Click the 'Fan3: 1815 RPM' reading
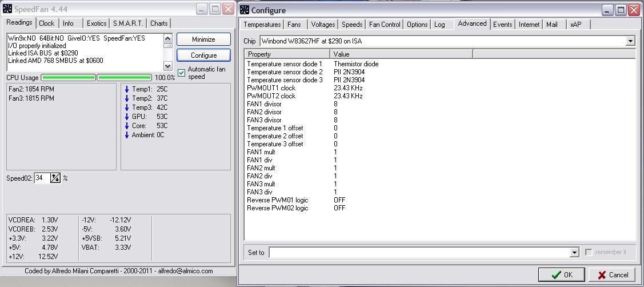The image size is (644, 287). point(31,98)
